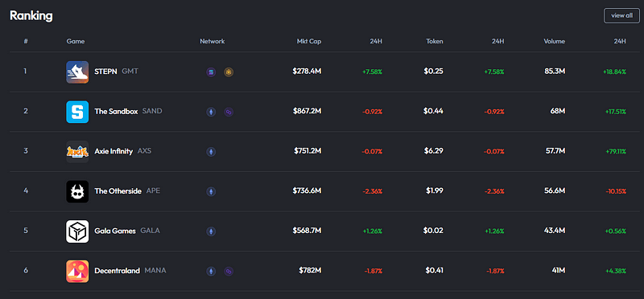Click the Polygon network icon for The Sandbox
Screen dimensions: 644x299
tap(229, 112)
